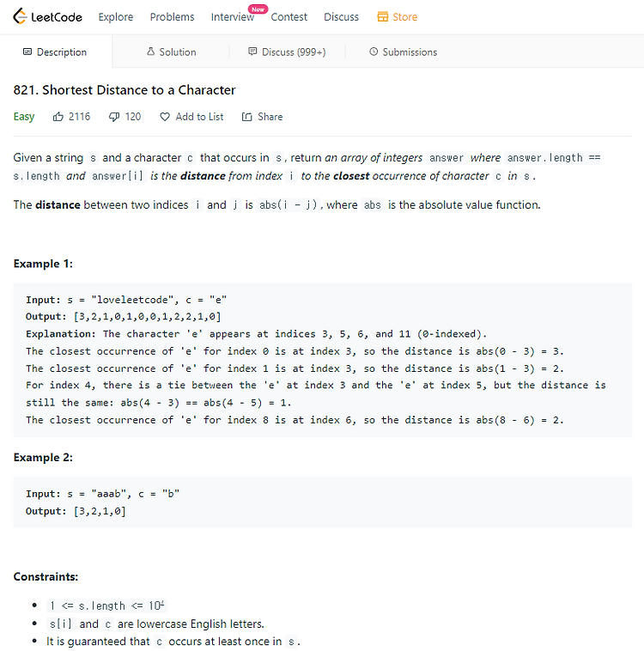Click the chat icon beside Discuss (999+)
Image resolution: width=644 pixels, height=651 pixels.
click(252, 52)
